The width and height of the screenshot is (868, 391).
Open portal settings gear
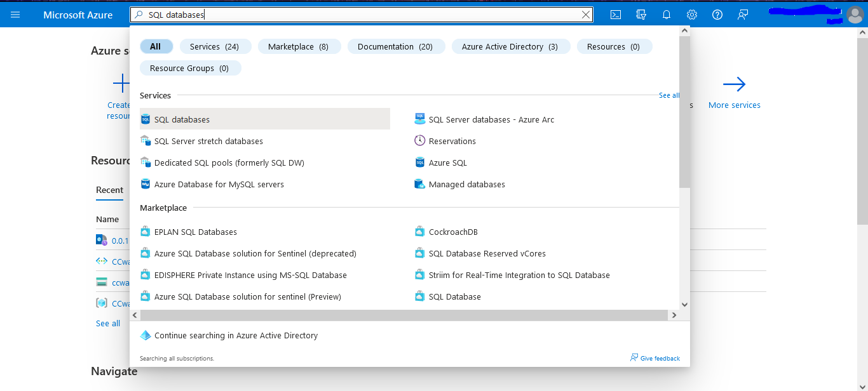point(692,15)
